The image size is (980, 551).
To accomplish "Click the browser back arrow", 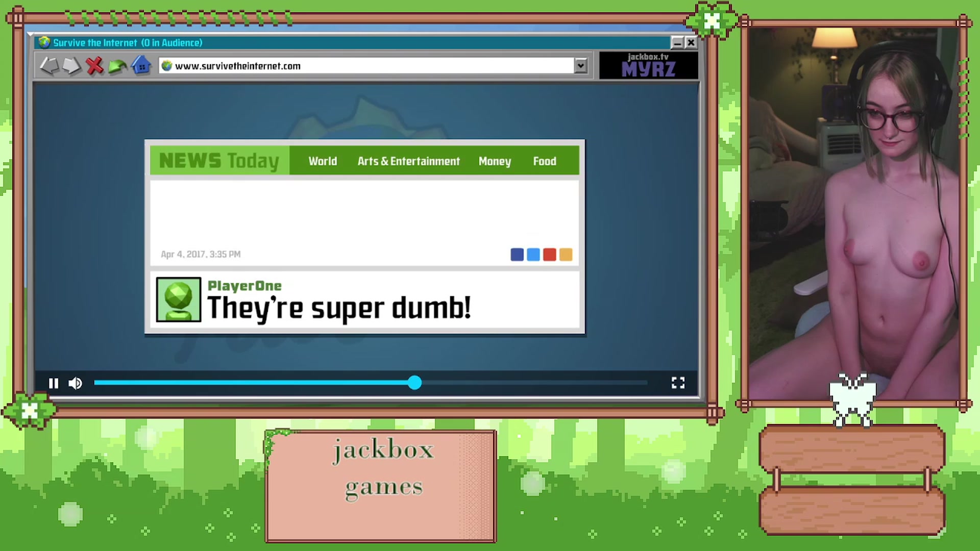I will pyautogui.click(x=49, y=66).
